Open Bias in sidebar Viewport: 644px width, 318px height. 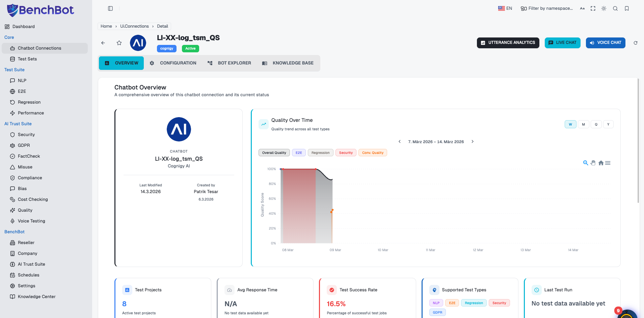(45, 189)
